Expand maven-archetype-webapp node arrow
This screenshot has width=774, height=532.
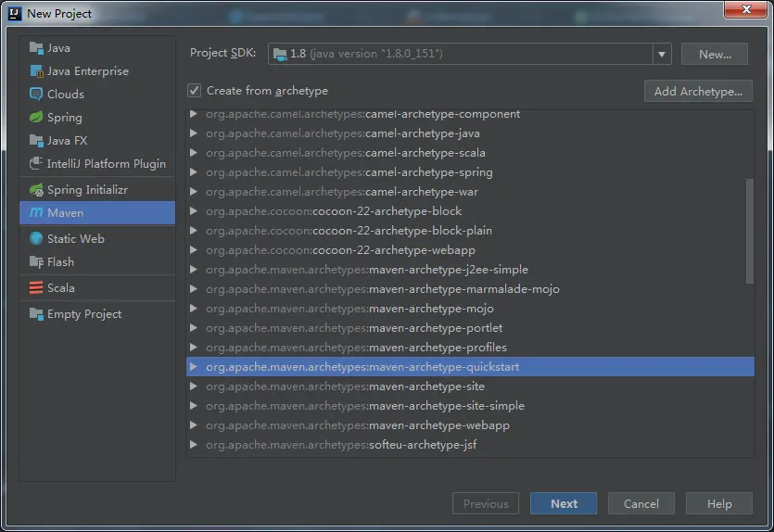[194, 424]
